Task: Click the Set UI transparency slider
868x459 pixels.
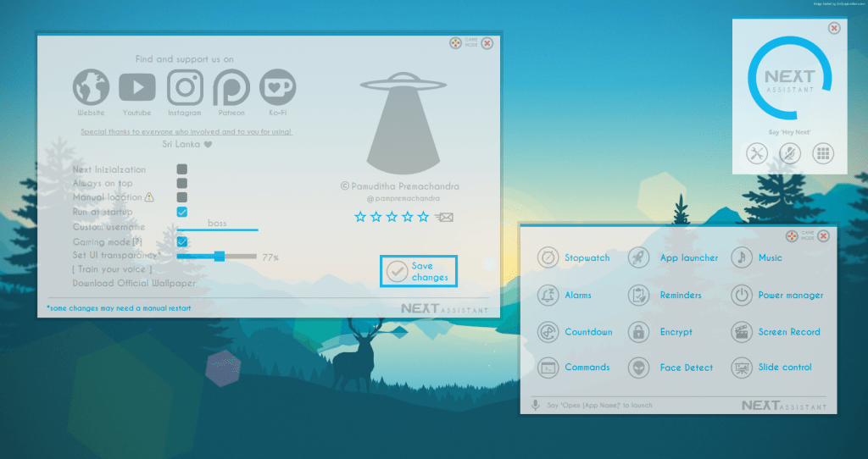Action: 219,256
